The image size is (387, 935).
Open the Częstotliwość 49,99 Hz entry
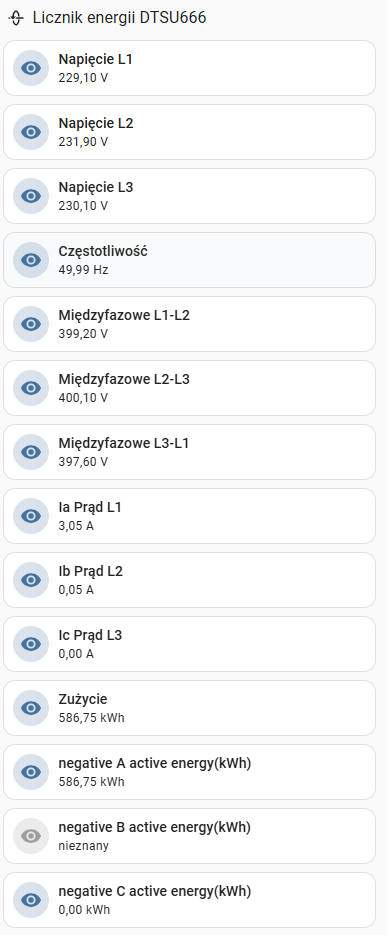pyautogui.click(x=190, y=260)
